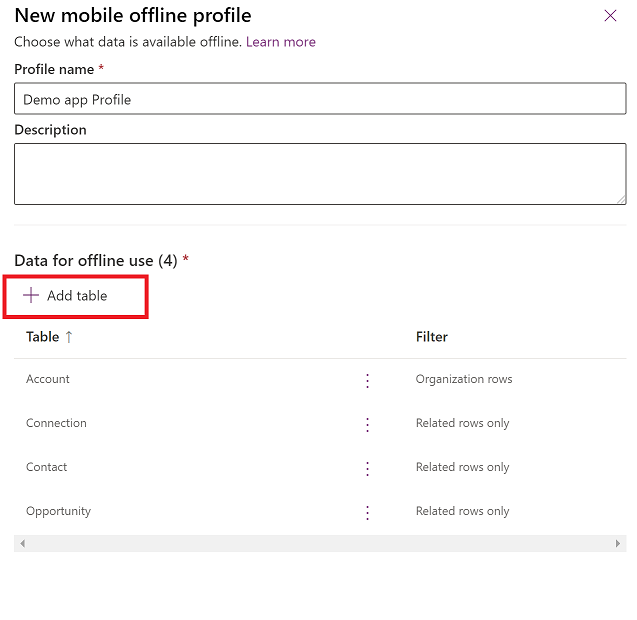Click the Profile name input field
The height and width of the screenshot is (620, 637).
pyautogui.click(x=320, y=99)
